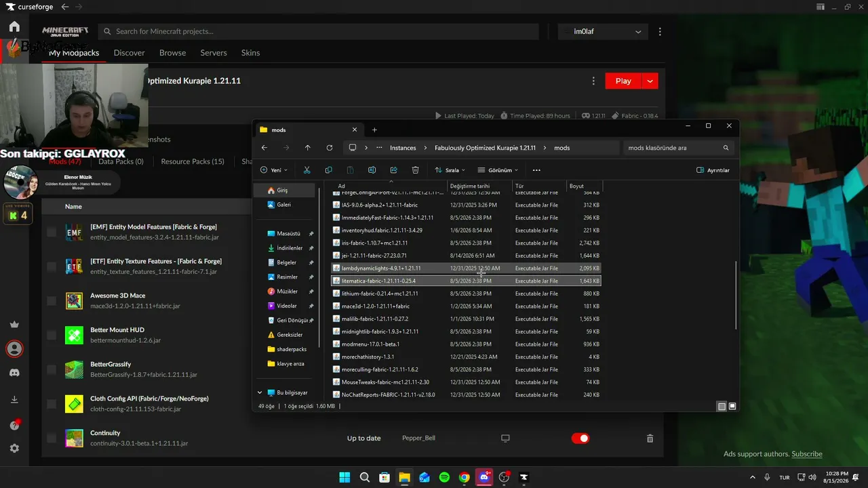Tick the Better Mount HUD checkbox
This screenshot has height=488, width=868.
pyautogui.click(x=52, y=335)
